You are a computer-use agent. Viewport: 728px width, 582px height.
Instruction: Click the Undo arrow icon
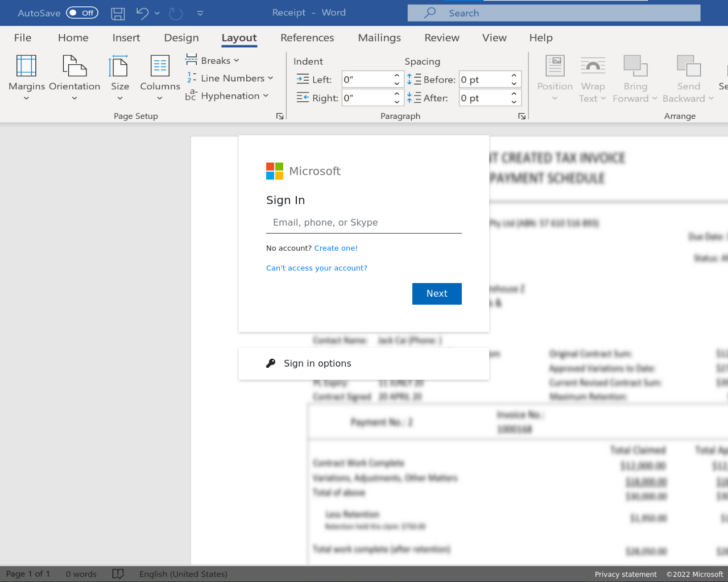(142, 13)
